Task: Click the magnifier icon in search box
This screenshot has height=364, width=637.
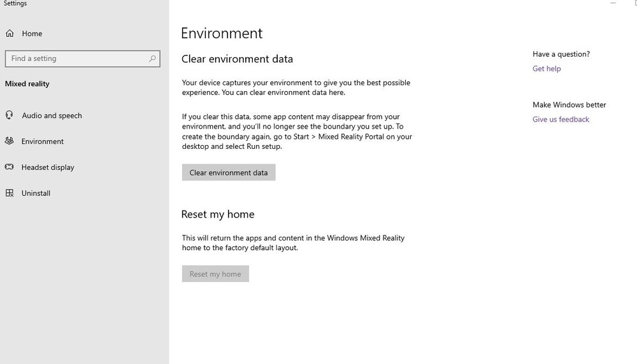Action: [x=152, y=59]
